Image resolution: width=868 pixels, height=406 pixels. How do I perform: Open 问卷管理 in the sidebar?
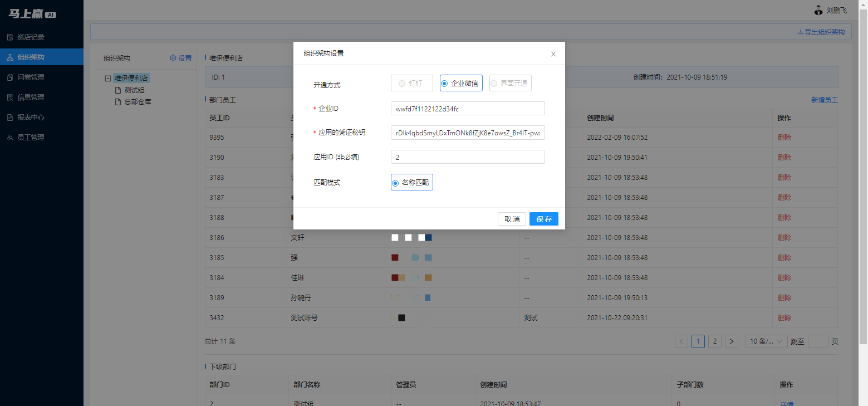click(x=42, y=77)
